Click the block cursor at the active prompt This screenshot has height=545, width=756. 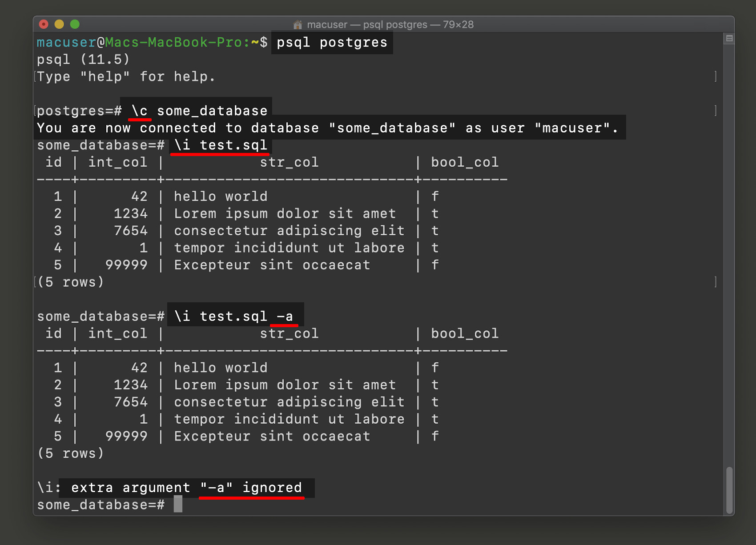point(177,505)
